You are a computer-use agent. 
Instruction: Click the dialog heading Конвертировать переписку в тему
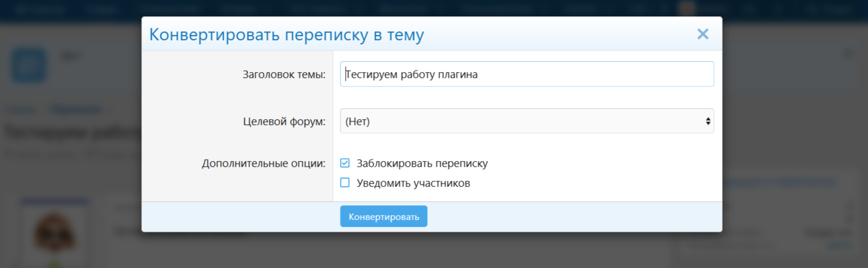[x=286, y=35]
